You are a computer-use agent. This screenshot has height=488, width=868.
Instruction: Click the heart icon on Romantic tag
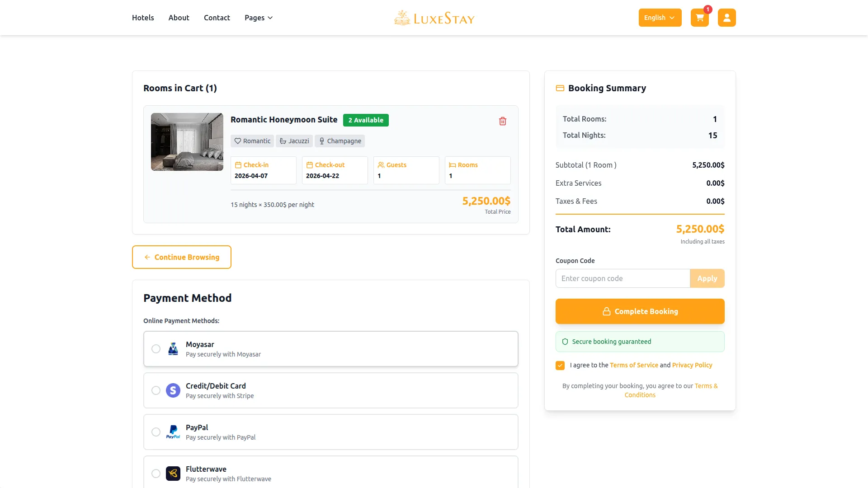click(237, 141)
